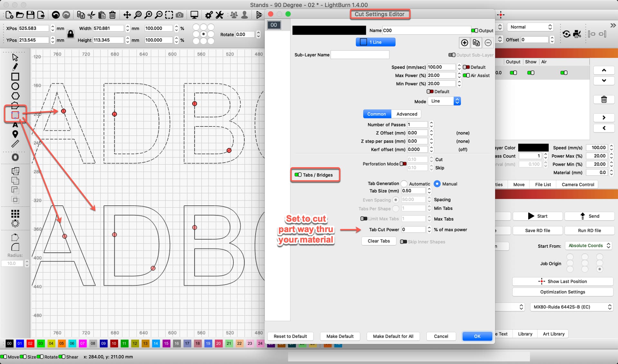Toggle Speed Default switch
The height and width of the screenshot is (364, 618).
466,67
